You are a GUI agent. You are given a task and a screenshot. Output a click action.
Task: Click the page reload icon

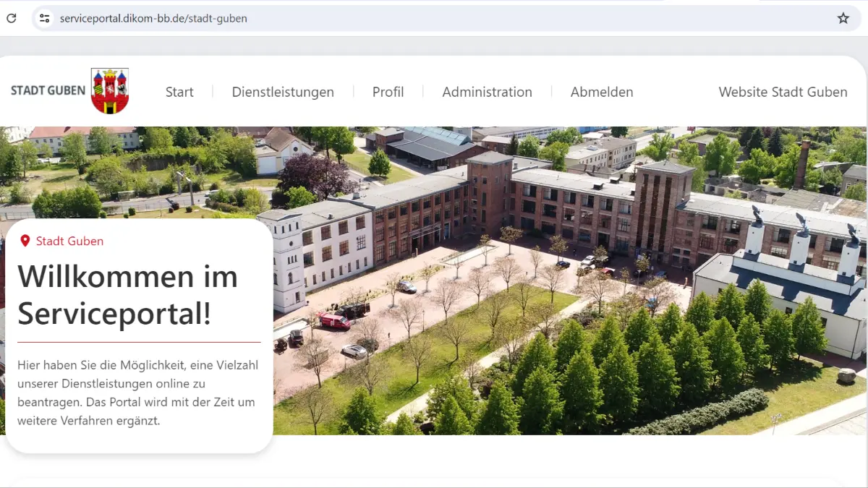point(11,18)
